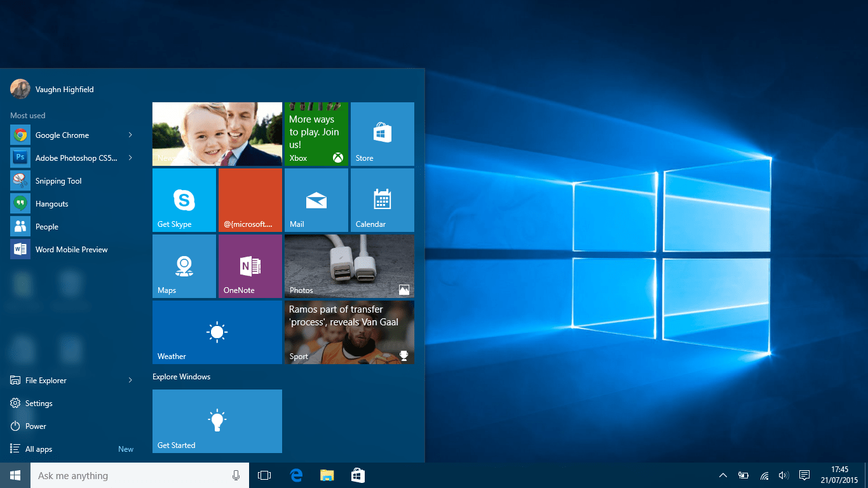Viewport: 868px width, 488px height.
Task: Click the Windows Start button
Action: click(15, 475)
